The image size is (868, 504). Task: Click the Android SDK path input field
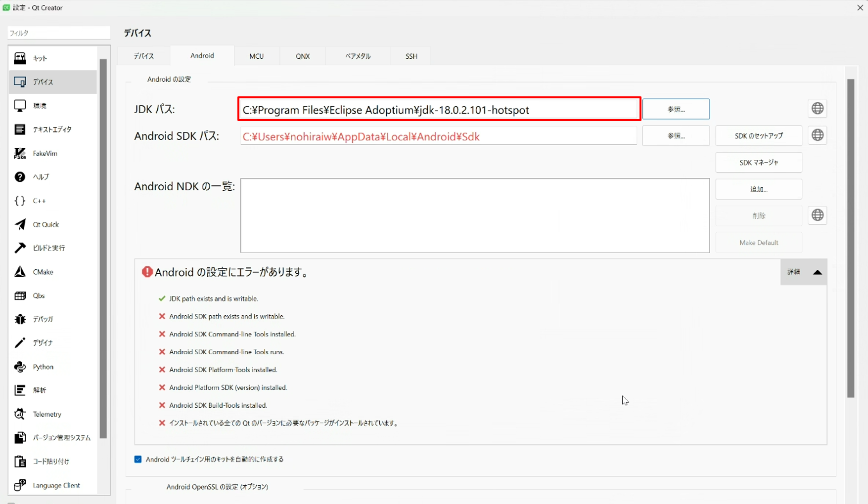pos(438,136)
